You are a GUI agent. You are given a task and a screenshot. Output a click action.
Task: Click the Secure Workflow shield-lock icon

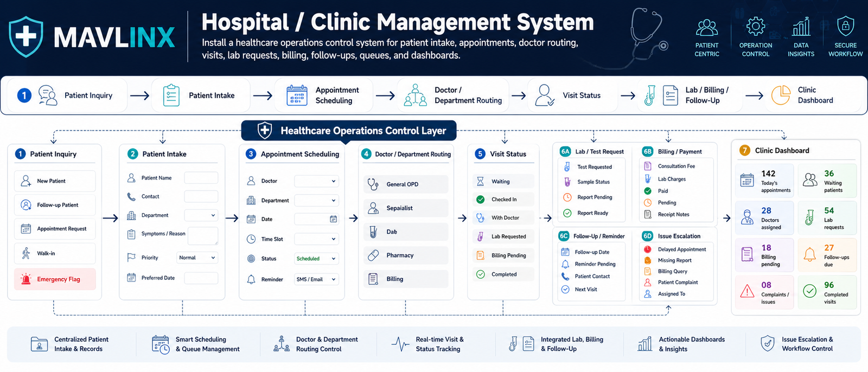click(x=846, y=26)
